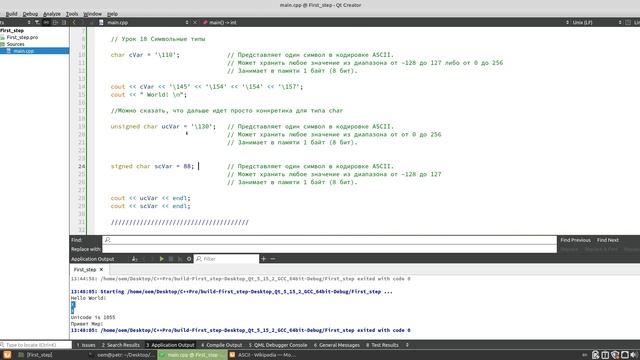This screenshot has height=360, width=640.
Task: Zoom out output with the minus icon
Action: pyautogui.click(x=273, y=259)
